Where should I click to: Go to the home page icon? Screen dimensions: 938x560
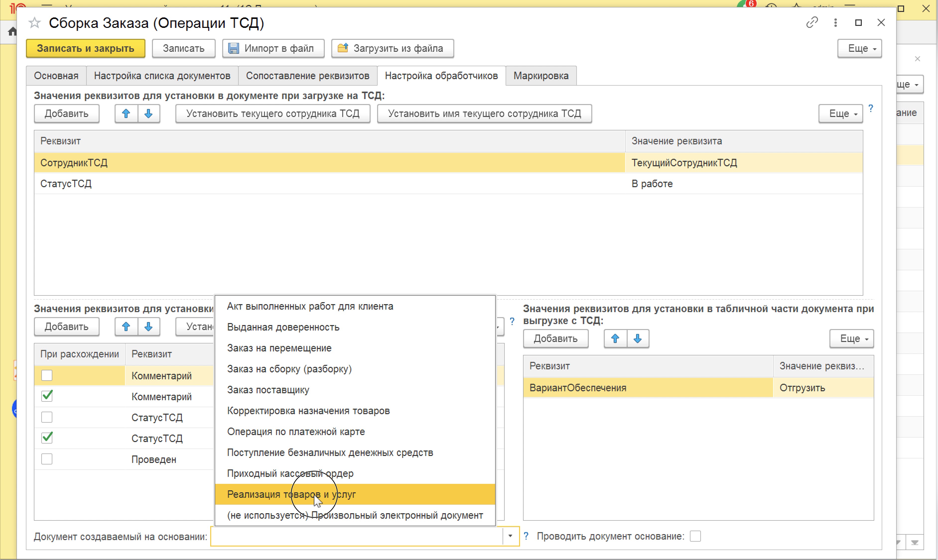[x=12, y=31]
